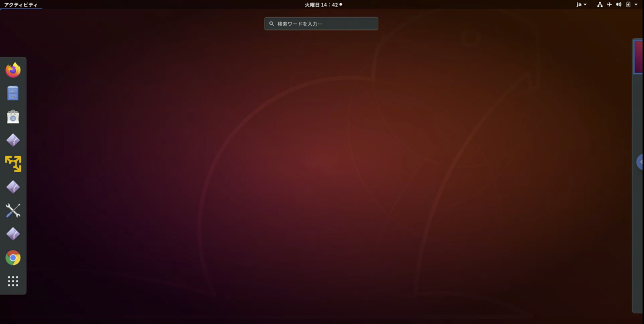Open the Software store shopping bag icon

coord(13,117)
